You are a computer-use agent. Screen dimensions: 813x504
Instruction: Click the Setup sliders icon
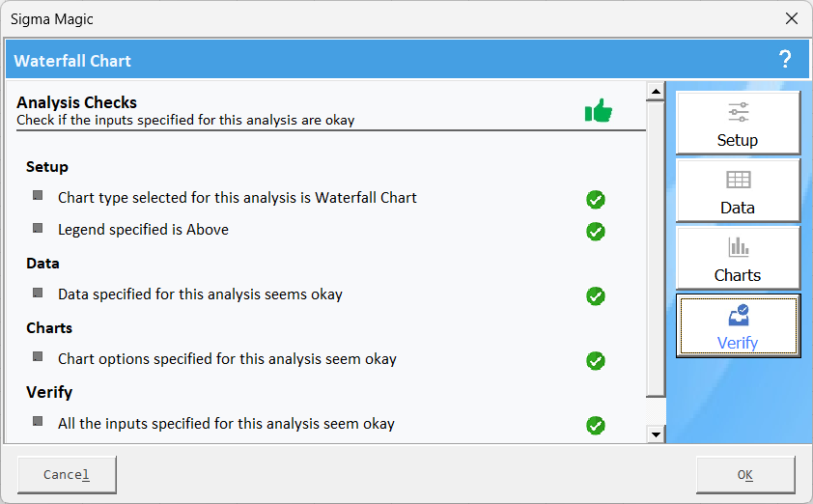[x=738, y=112]
